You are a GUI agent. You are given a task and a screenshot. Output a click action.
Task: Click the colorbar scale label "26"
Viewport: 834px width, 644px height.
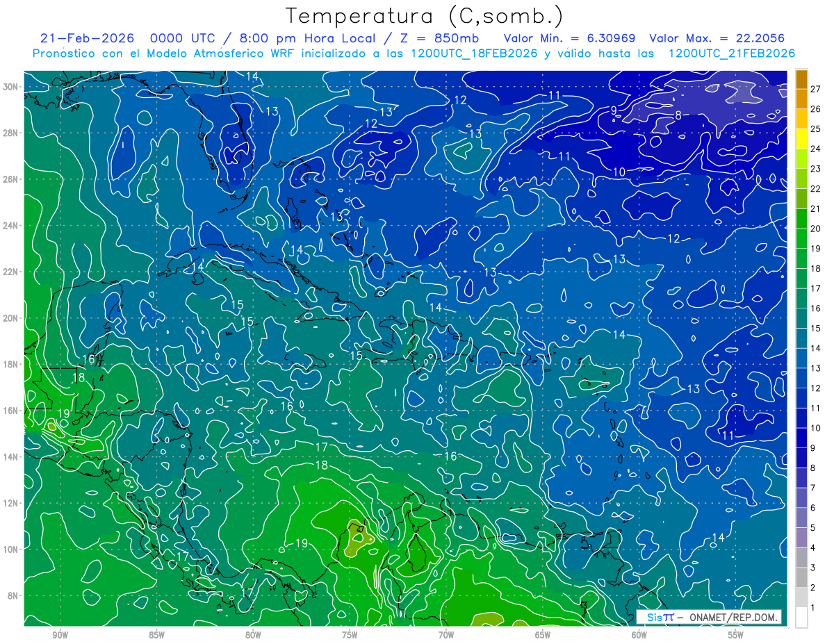pos(815,109)
